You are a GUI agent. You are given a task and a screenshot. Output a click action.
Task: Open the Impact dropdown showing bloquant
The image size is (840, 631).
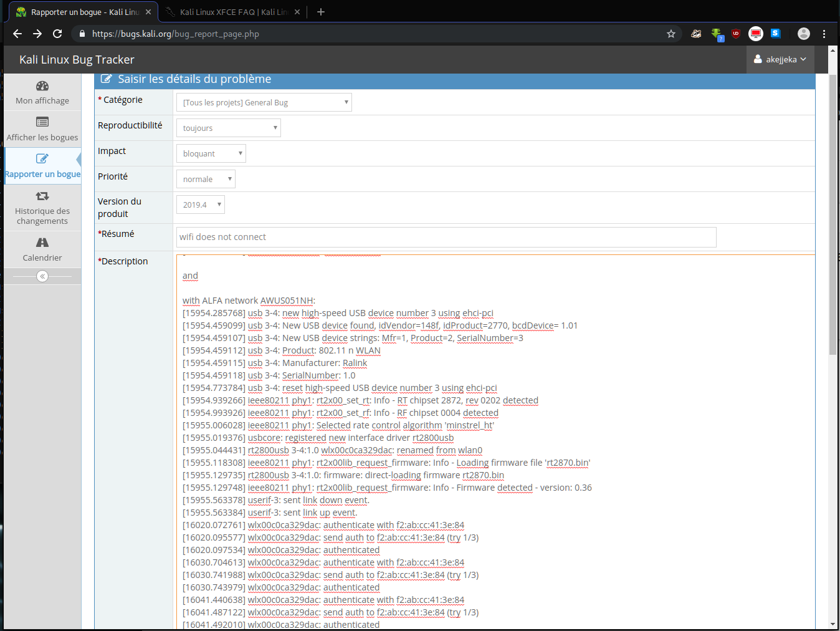pos(211,153)
